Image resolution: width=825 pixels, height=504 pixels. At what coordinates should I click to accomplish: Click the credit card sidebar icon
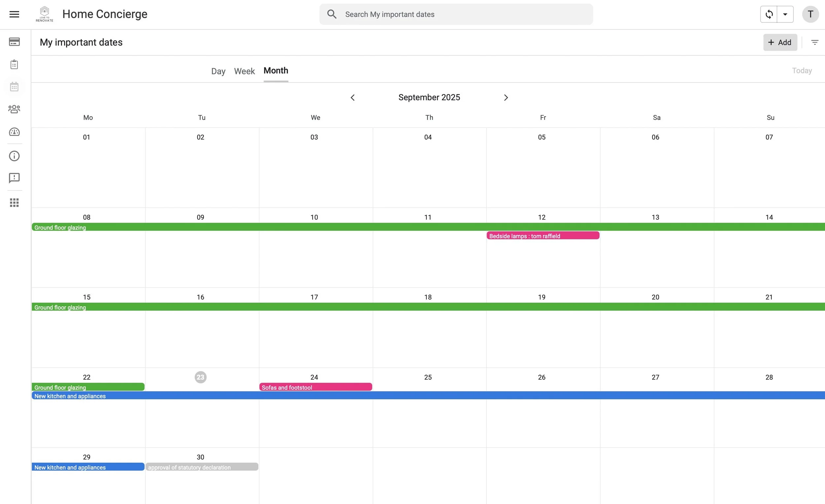click(14, 42)
